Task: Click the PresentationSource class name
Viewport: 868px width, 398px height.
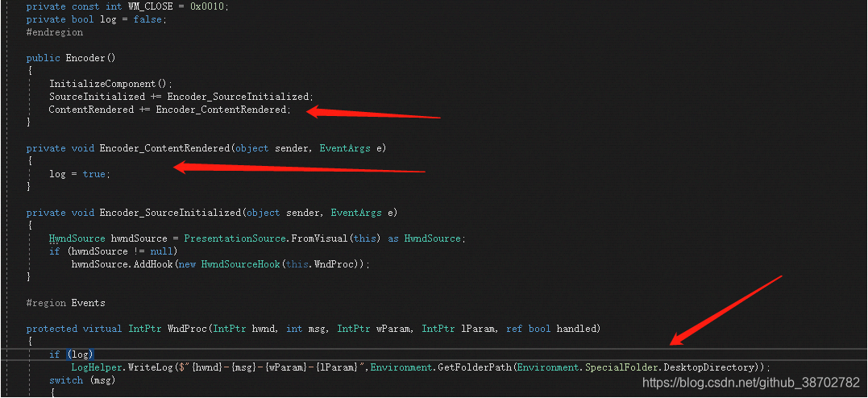Action: 235,238
